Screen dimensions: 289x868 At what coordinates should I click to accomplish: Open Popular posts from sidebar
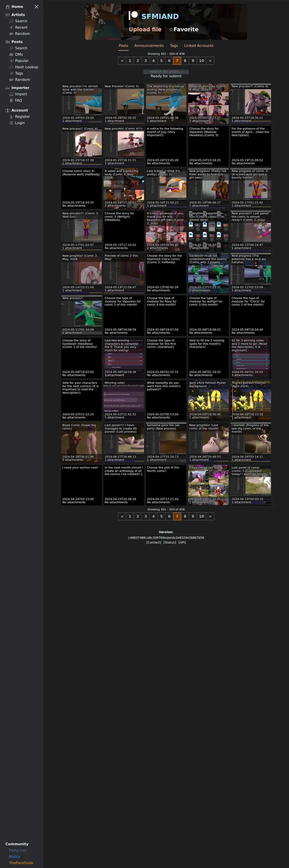point(22,61)
